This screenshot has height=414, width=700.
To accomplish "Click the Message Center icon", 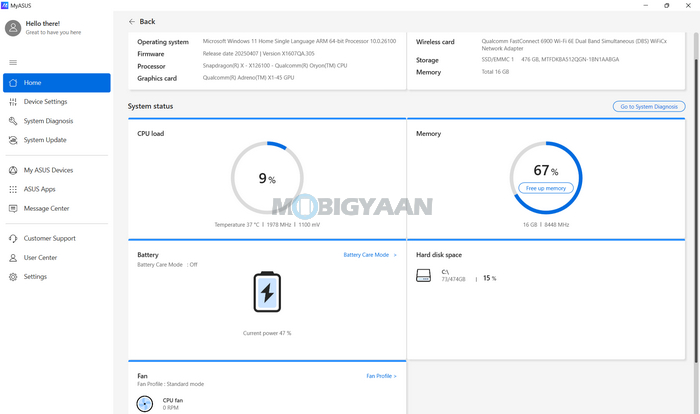I will (x=13, y=209).
